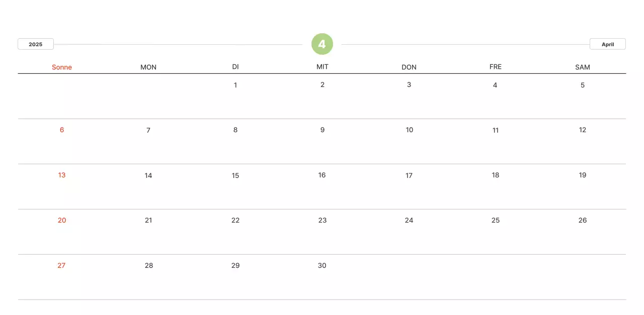Select April 1 in the calendar

(235, 85)
